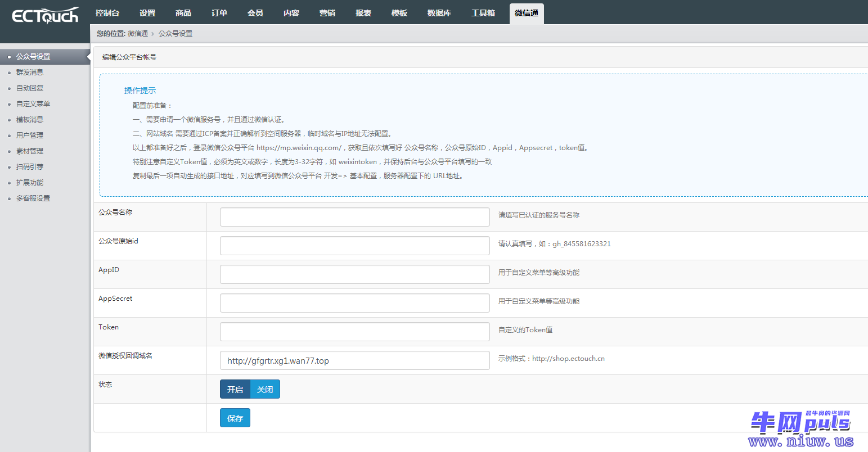
Task: Focus the 公众号原始id input field
Action: pyautogui.click(x=355, y=246)
